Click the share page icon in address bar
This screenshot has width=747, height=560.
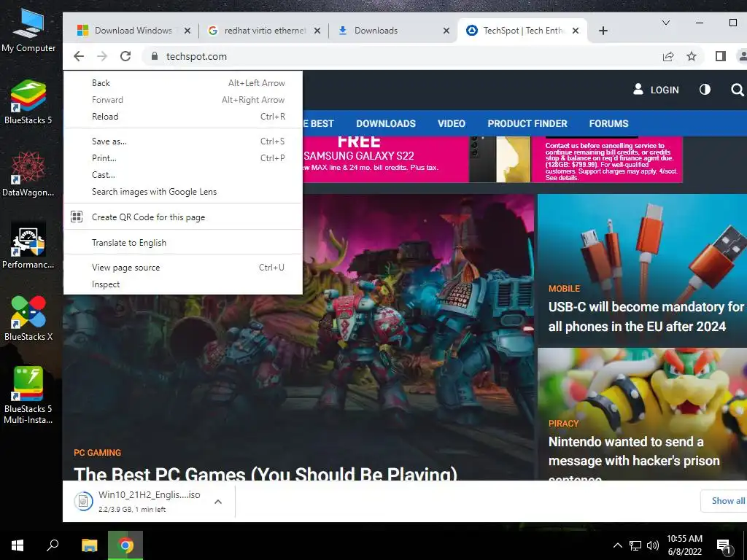click(x=668, y=56)
